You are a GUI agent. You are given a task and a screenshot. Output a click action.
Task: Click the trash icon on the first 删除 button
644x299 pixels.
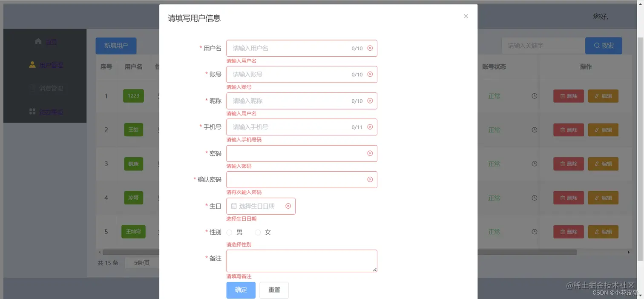[x=562, y=96]
